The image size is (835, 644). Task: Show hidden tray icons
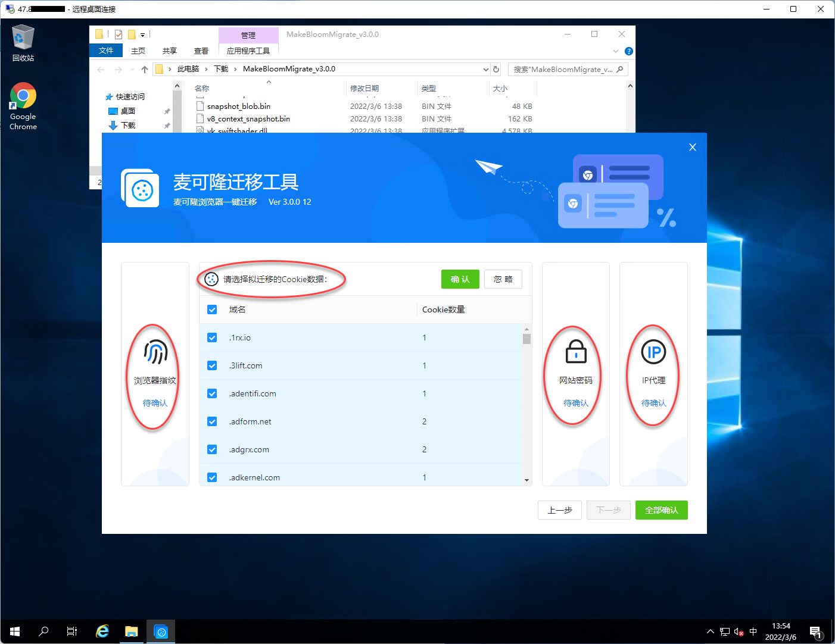click(x=710, y=632)
